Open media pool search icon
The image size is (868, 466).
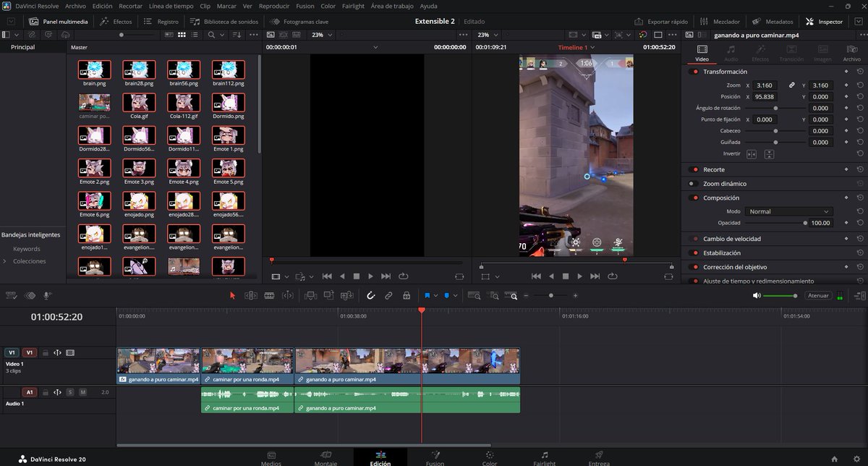point(211,35)
